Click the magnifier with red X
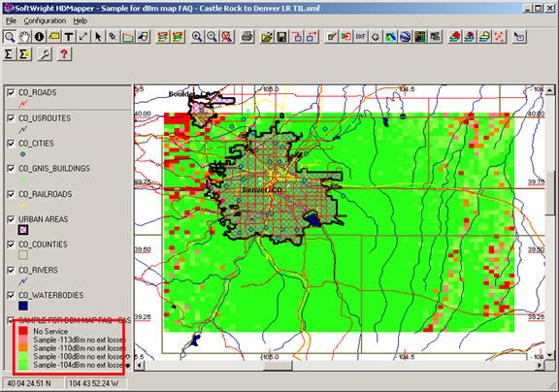This screenshot has width=559, height=392. click(226, 37)
